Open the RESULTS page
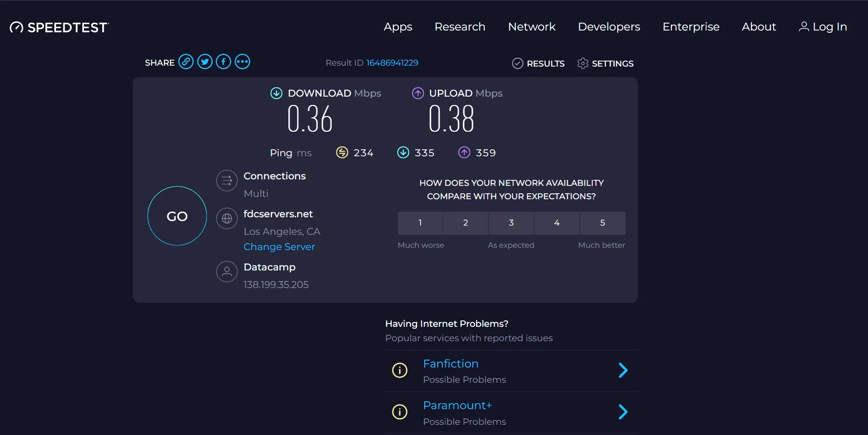Screen dimensions: 868x435 539,63
